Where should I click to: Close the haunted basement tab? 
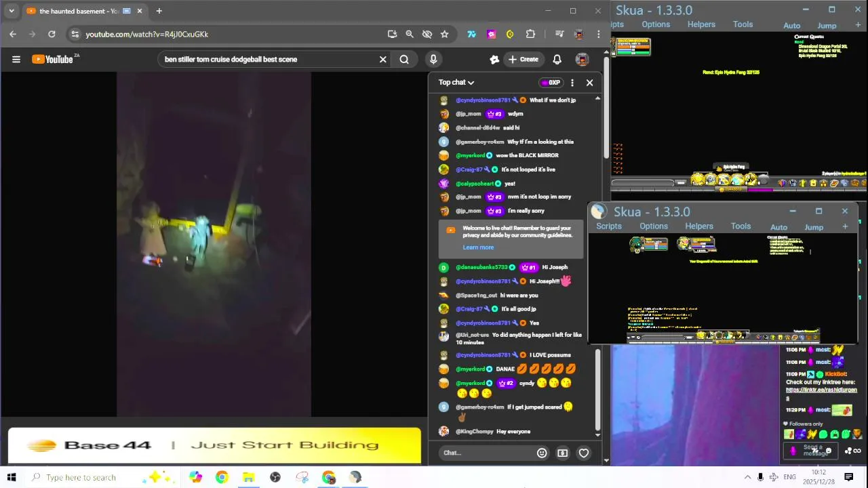pos(140,11)
